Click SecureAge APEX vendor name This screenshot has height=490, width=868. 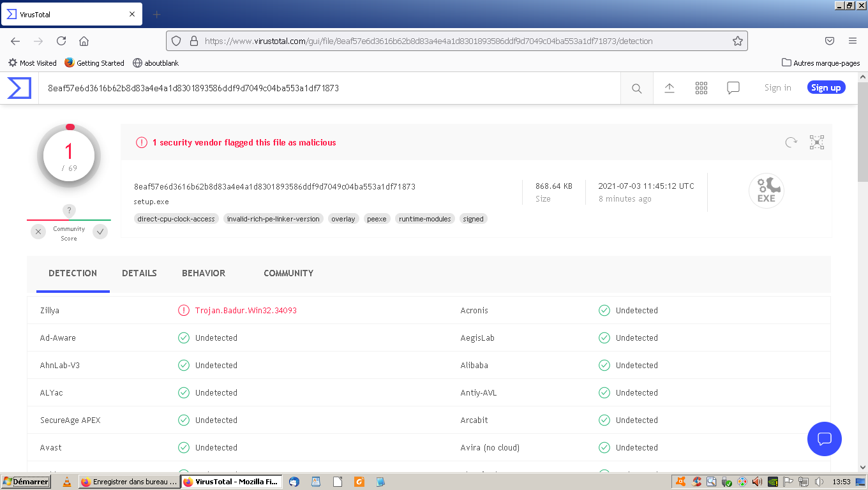coord(70,420)
